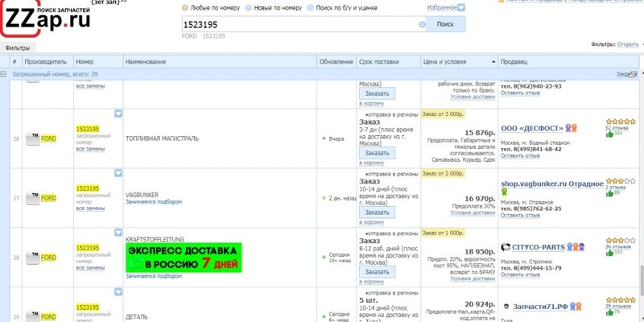
Task: Select the 'Любые по номеру' radio option
Action: (x=186, y=6)
